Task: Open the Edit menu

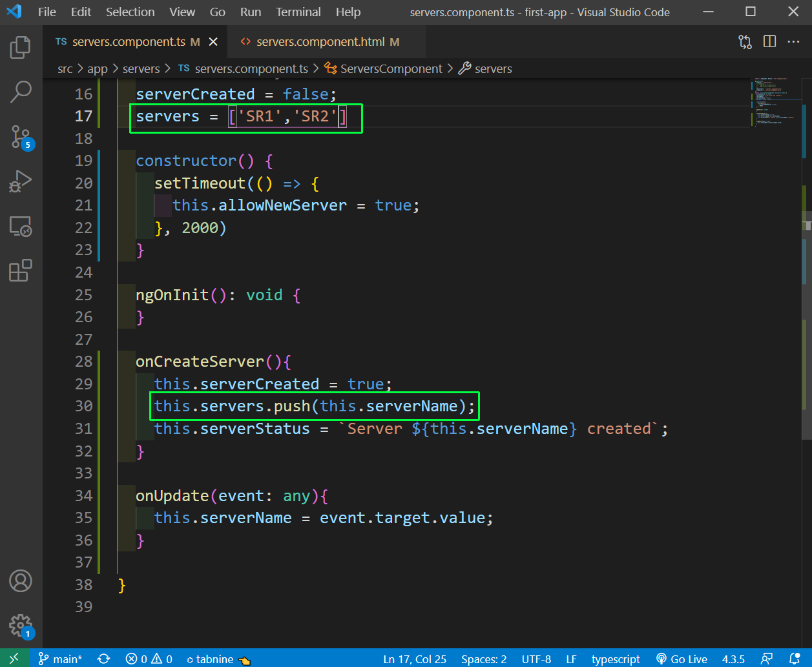Action: coord(81,12)
